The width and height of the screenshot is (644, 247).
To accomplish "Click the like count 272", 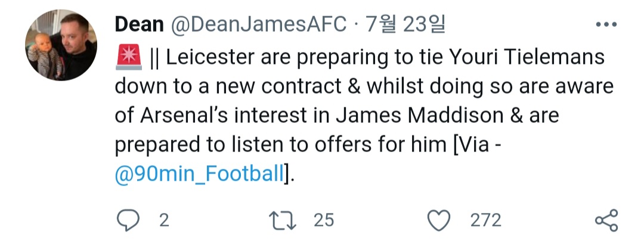I will 486,221.
